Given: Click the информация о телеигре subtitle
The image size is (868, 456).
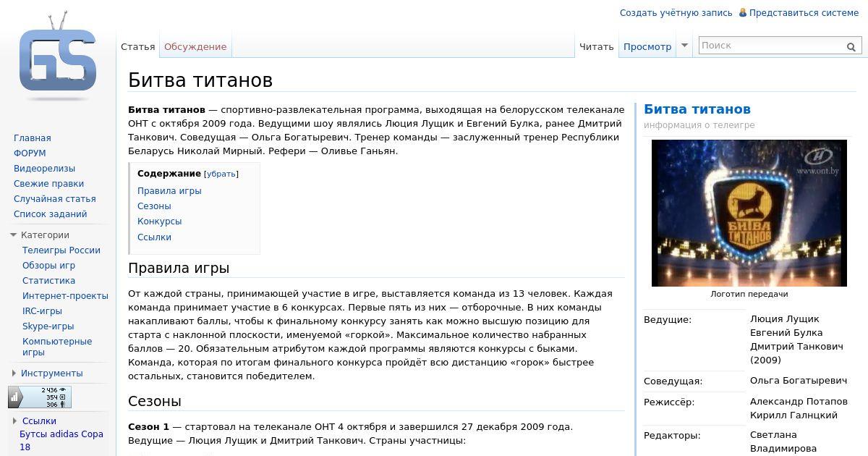Looking at the screenshot, I should tap(699, 124).
